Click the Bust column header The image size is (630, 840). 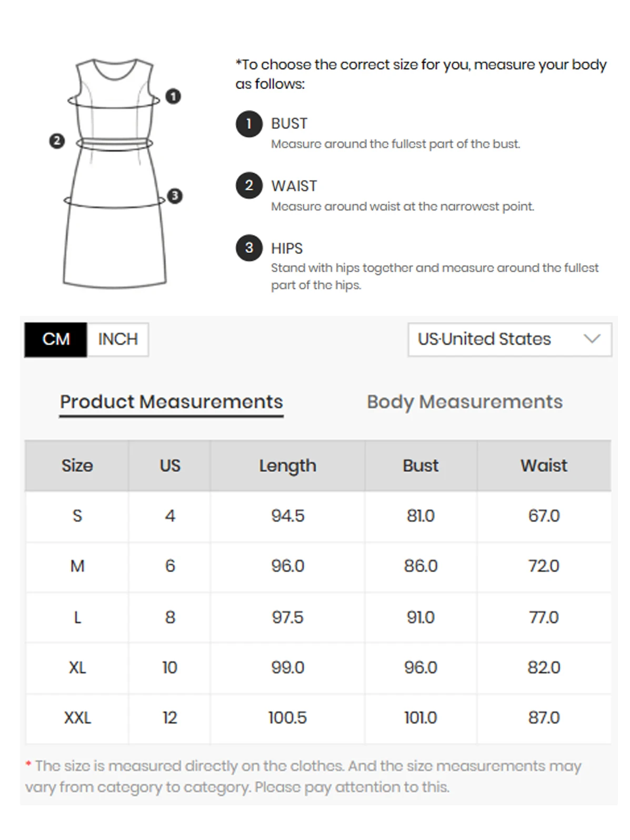421,466
